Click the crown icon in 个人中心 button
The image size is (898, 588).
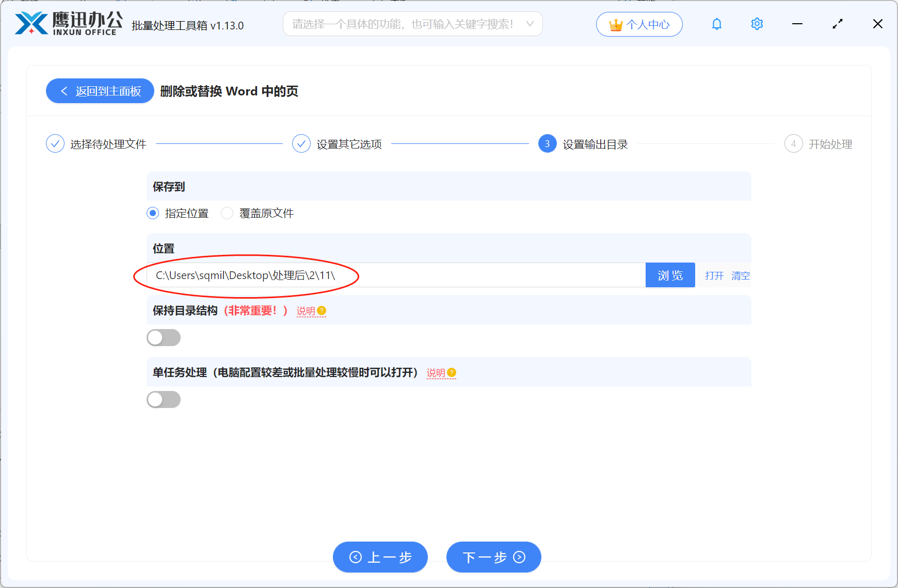point(615,24)
